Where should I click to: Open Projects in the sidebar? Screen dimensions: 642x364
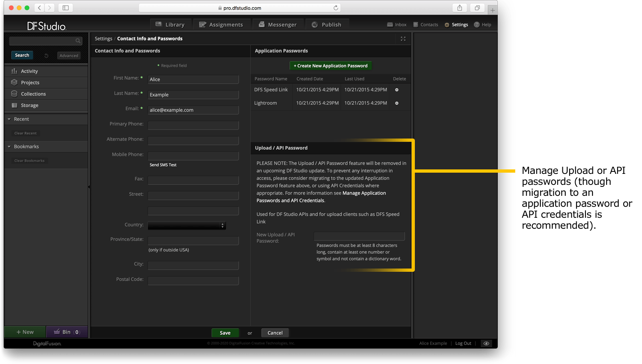pyautogui.click(x=46, y=82)
